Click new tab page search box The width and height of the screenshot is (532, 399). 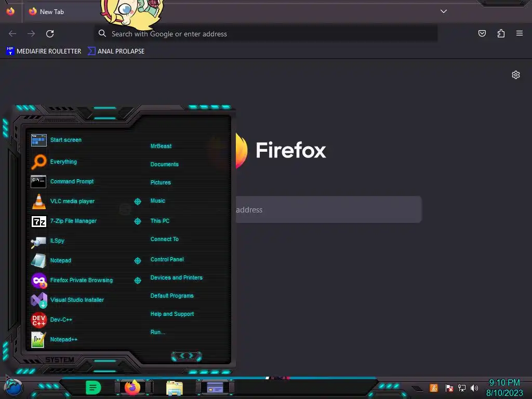pyautogui.click(x=328, y=209)
